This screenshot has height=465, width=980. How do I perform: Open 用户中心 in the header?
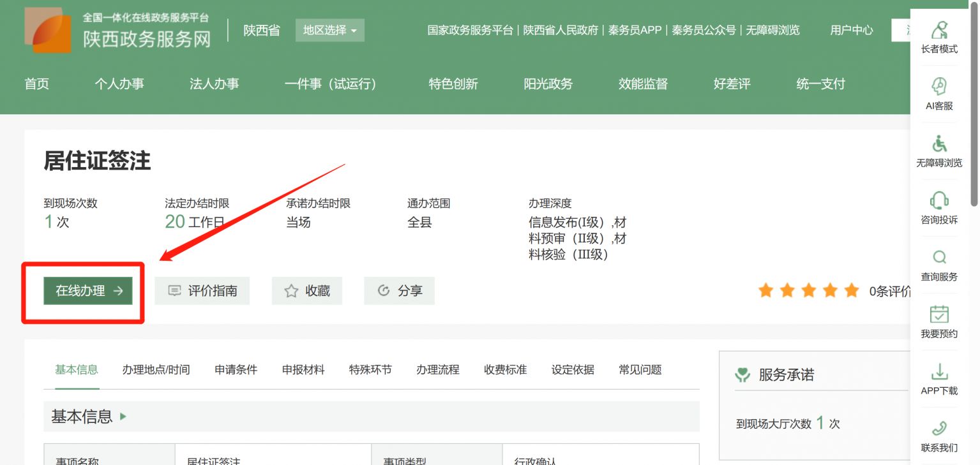tap(852, 30)
